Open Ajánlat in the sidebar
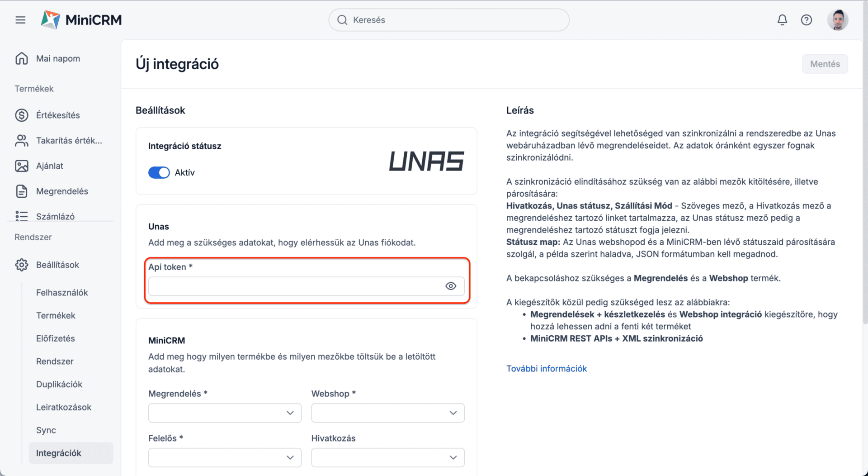Screen dimensions: 868x476 coord(50,166)
